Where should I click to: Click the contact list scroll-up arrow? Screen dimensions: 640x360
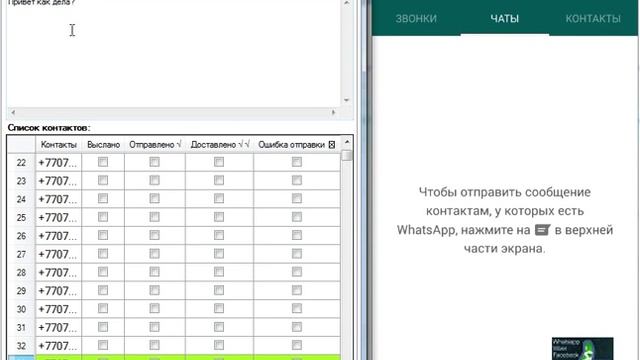click(347, 142)
